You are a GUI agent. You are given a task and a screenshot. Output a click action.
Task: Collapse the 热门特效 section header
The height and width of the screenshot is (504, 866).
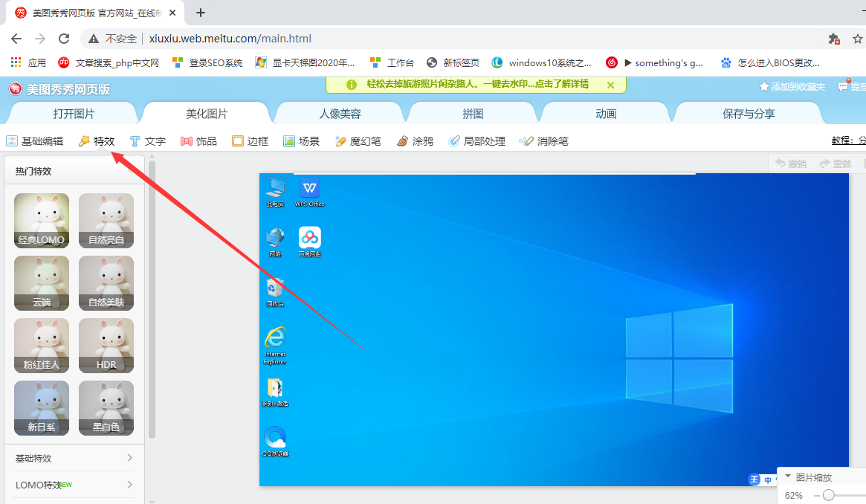click(74, 171)
